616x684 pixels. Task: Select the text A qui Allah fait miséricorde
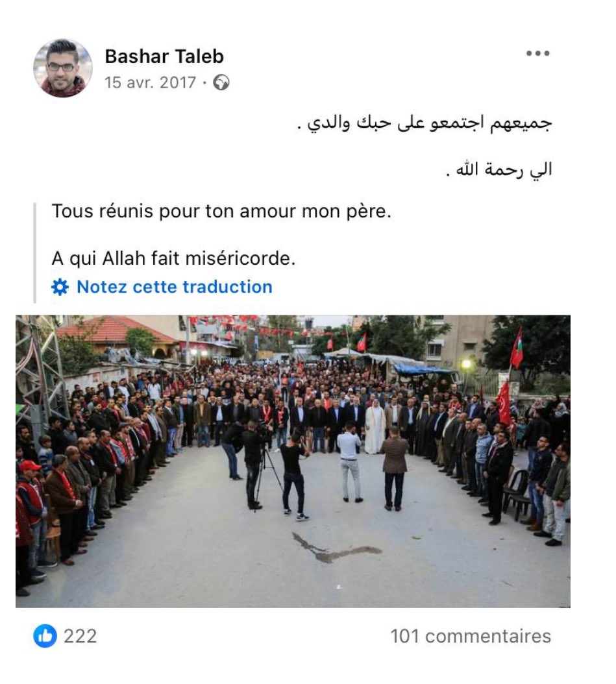click(173, 258)
